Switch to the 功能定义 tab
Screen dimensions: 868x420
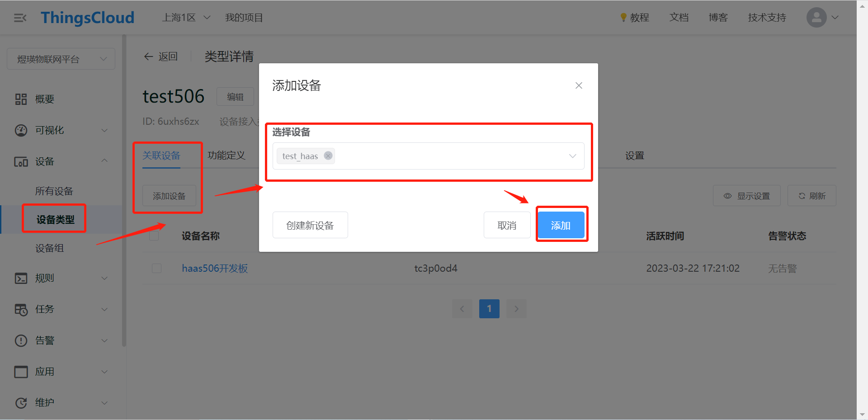tap(226, 156)
